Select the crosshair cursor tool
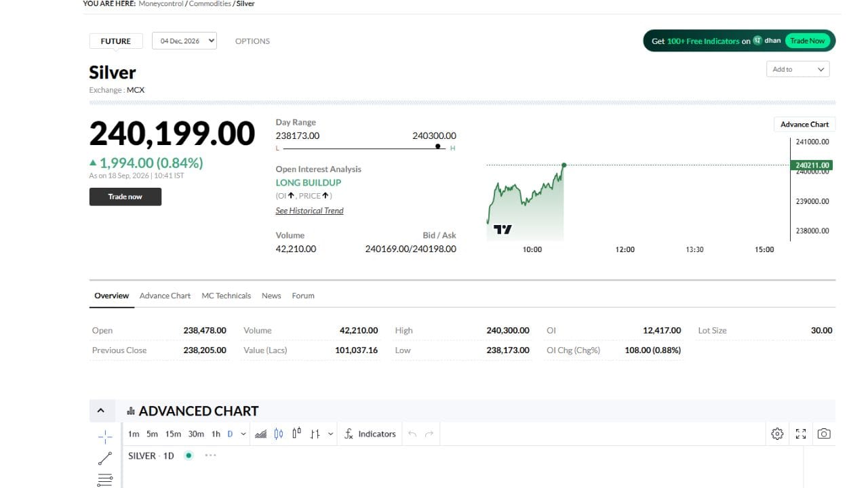Viewport: 868px width, 488px height. click(x=105, y=436)
